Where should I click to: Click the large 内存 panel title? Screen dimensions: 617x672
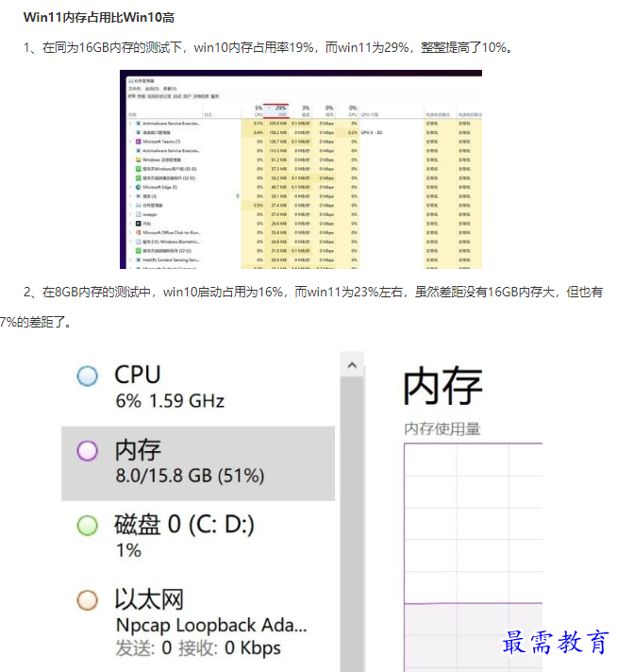click(443, 386)
